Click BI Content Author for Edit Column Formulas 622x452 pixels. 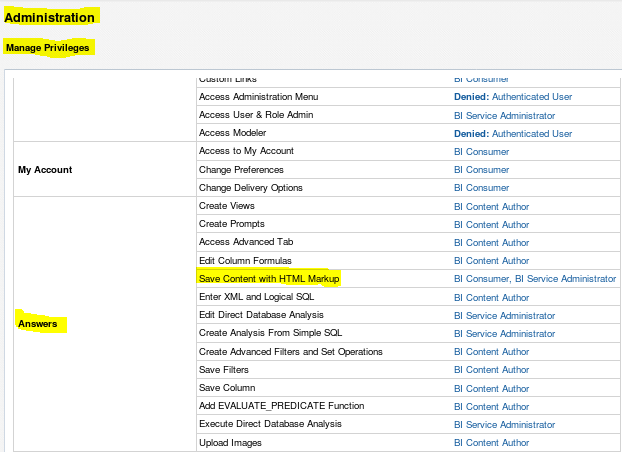(491, 261)
